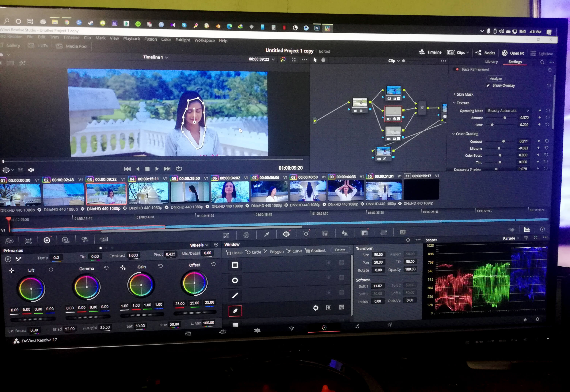Open the Qualifier eyedropper palette

266,235
